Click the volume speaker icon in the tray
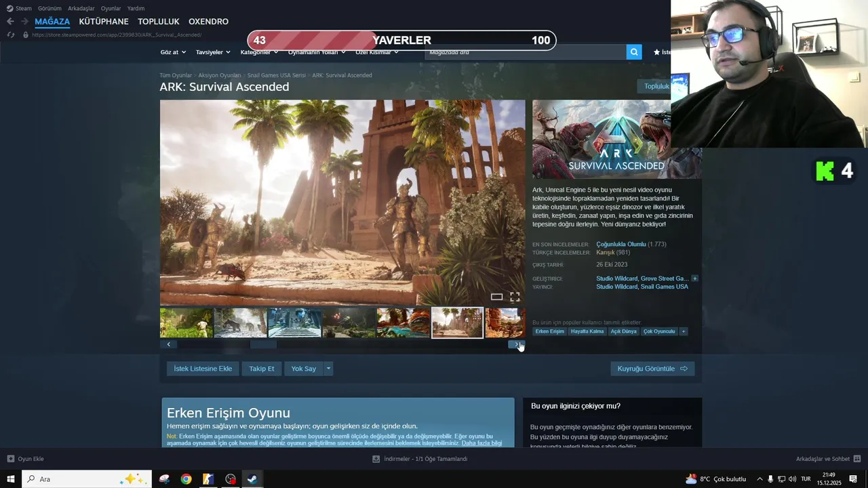This screenshot has width=868, height=488. pos(792,479)
